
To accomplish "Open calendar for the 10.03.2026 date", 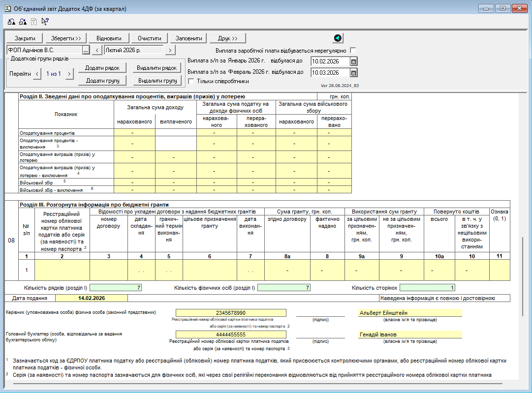I will (x=353, y=73).
